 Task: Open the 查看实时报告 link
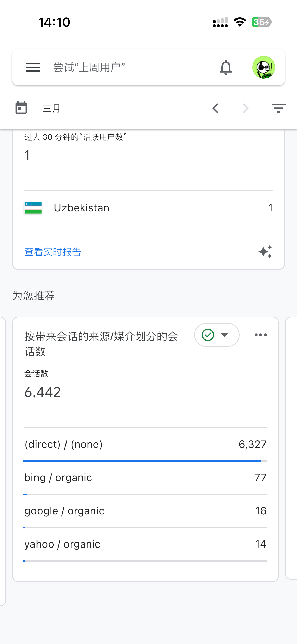[x=53, y=252]
